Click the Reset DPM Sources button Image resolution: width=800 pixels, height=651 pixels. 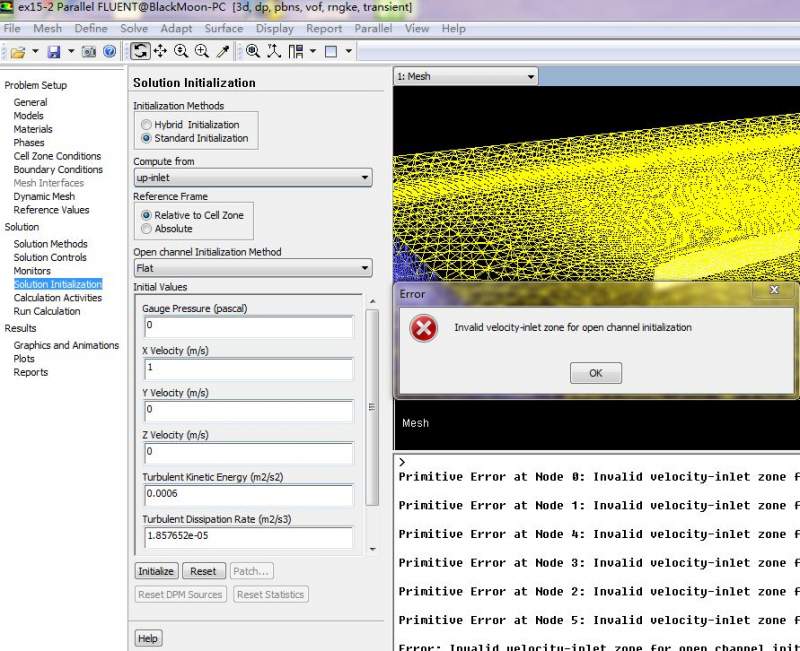pos(180,594)
